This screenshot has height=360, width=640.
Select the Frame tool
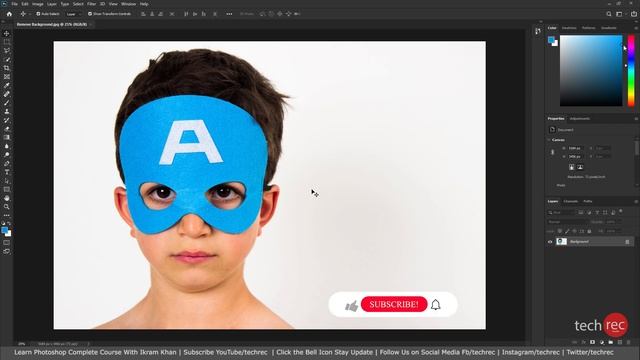(7, 77)
